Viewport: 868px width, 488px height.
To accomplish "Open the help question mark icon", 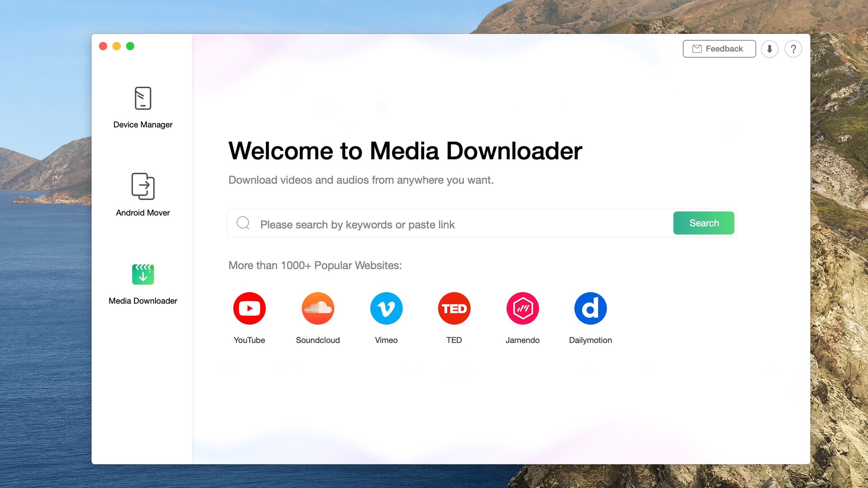I will pyautogui.click(x=793, y=49).
